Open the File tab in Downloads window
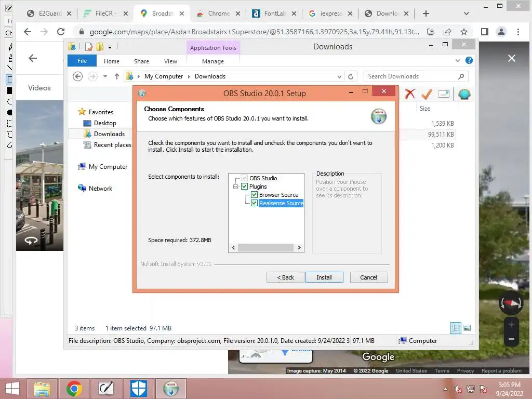This screenshot has width=532, height=399. click(x=82, y=61)
